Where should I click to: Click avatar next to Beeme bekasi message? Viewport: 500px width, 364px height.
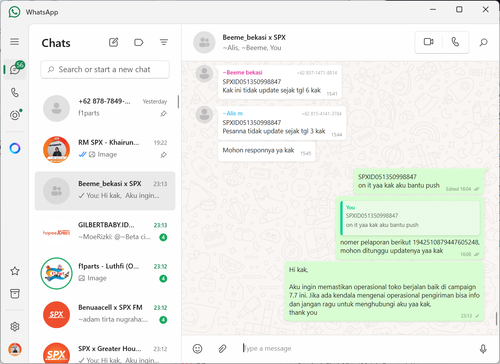click(x=204, y=74)
